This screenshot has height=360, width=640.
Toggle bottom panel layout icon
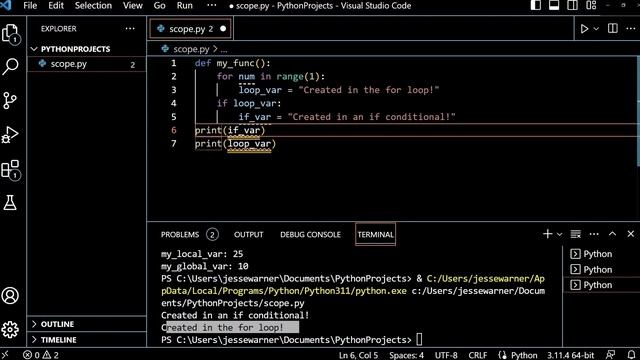pyautogui.click(x=554, y=5)
